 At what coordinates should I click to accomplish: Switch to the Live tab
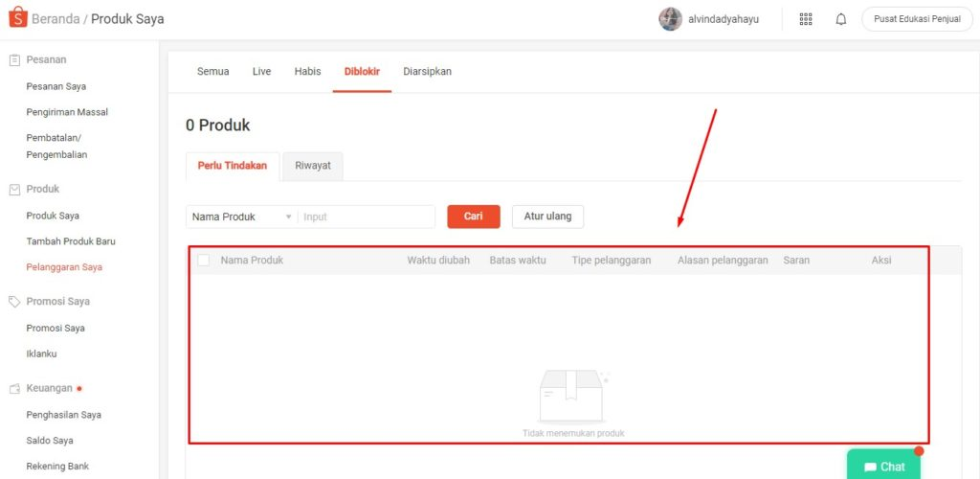coord(262,72)
